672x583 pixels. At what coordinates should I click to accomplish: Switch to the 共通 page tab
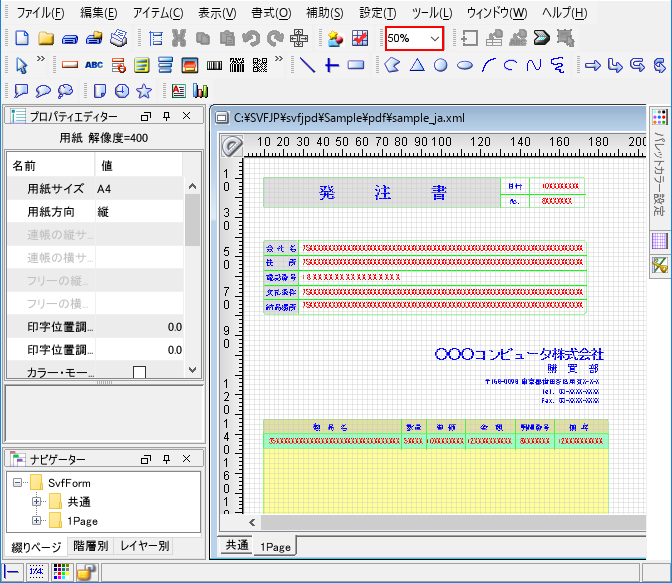click(x=237, y=545)
